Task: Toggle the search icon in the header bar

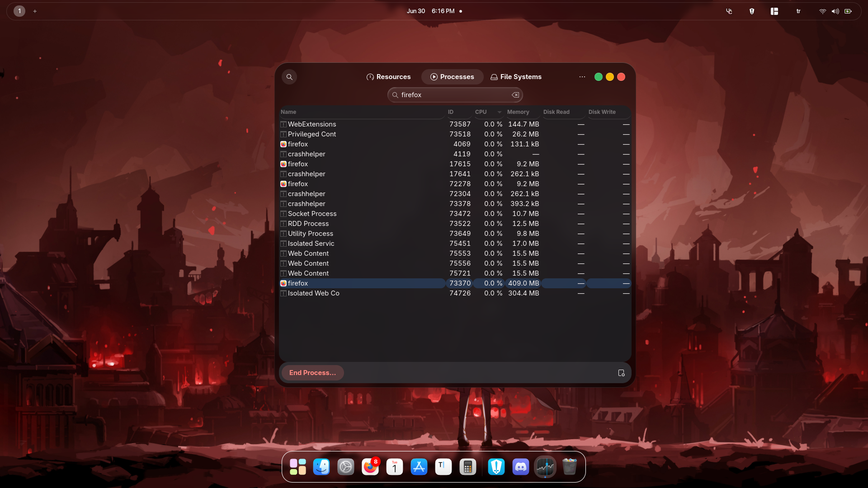Action: coord(289,77)
